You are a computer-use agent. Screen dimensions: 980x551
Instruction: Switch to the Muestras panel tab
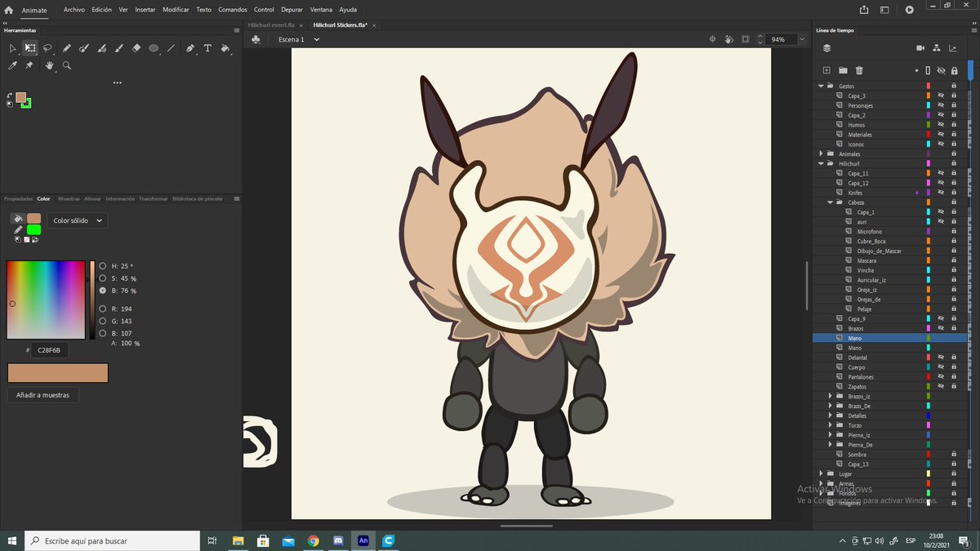click(69, 198)
